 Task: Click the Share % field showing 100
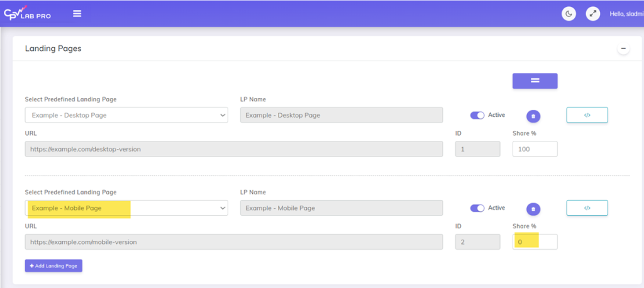point(535,149)
